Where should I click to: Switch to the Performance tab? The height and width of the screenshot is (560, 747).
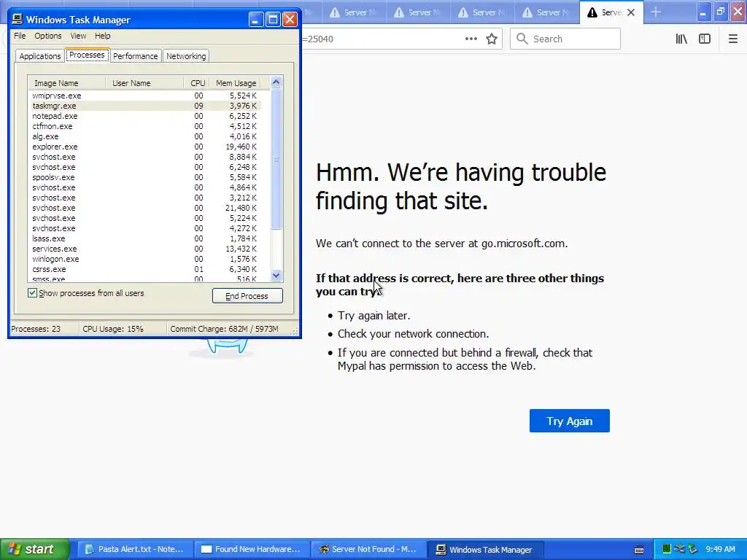[x=135, y=56]
